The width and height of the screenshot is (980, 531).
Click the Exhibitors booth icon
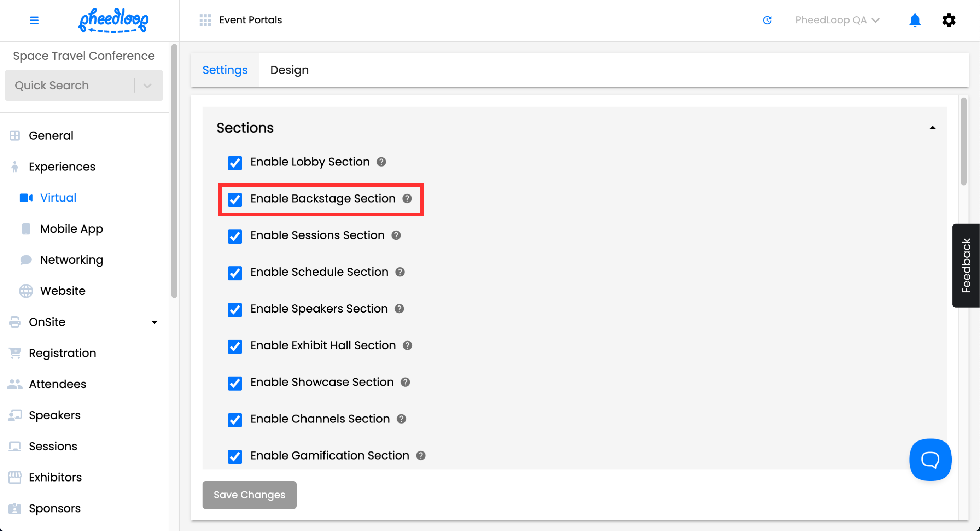[15, 477]
